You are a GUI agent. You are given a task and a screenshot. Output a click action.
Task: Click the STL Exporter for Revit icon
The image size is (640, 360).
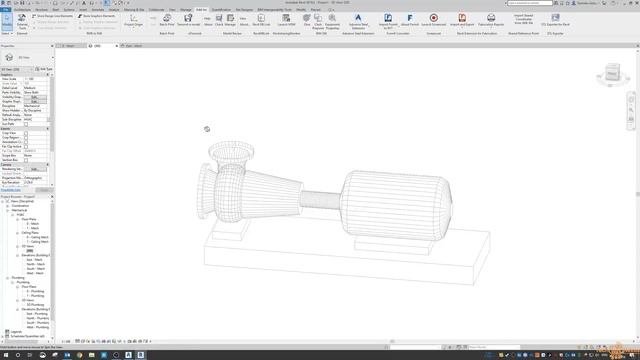(555, 20)
